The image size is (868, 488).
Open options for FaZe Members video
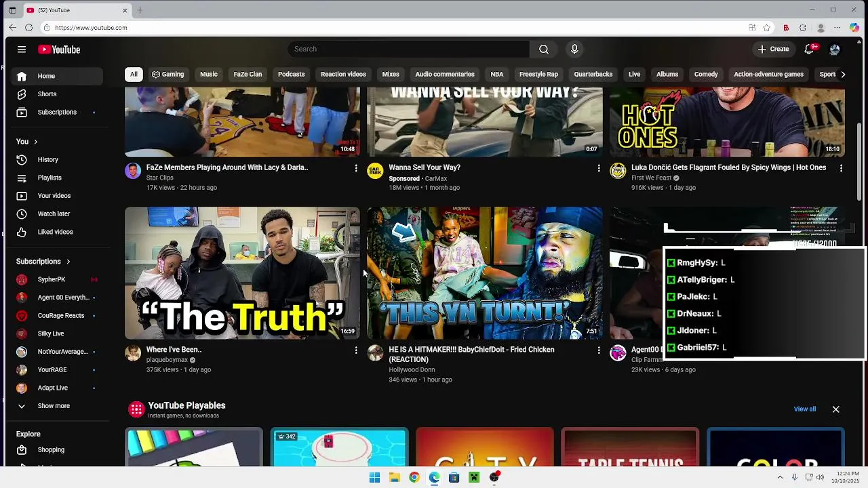pos(356,168)
